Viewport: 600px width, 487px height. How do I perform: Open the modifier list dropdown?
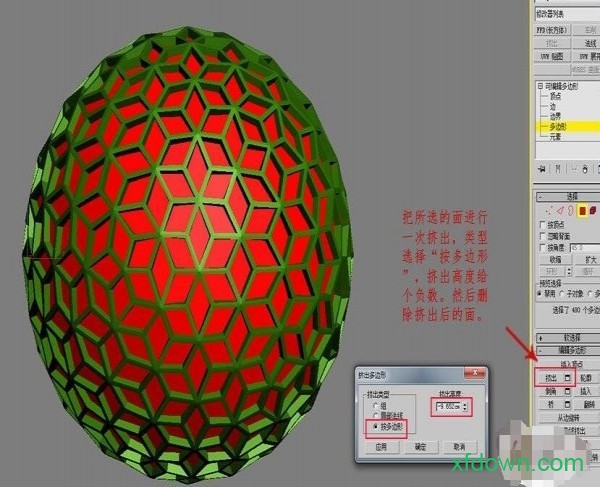point(565,15)
